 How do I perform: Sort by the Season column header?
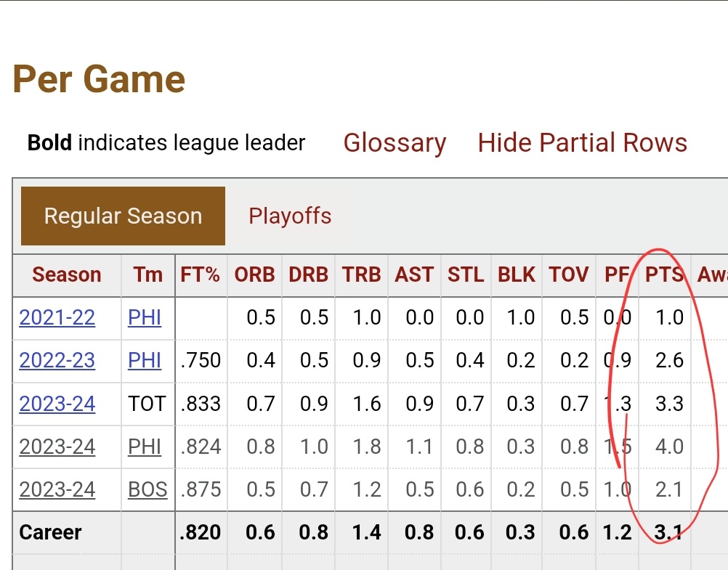(67, 275)
